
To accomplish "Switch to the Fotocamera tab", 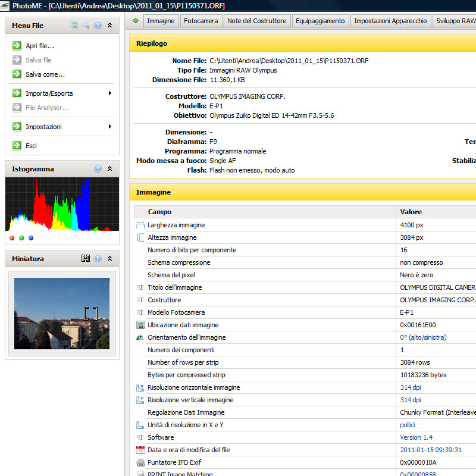I will pyautogui.click(x=201, y=21).
